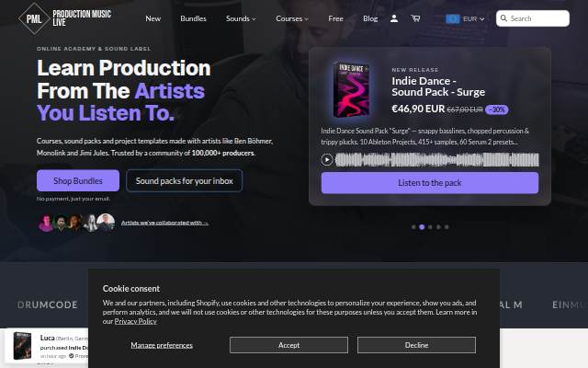Select the fourth carousel dot
The height and width of the screenshot is (368, 588).
click(x=438, y=227)
